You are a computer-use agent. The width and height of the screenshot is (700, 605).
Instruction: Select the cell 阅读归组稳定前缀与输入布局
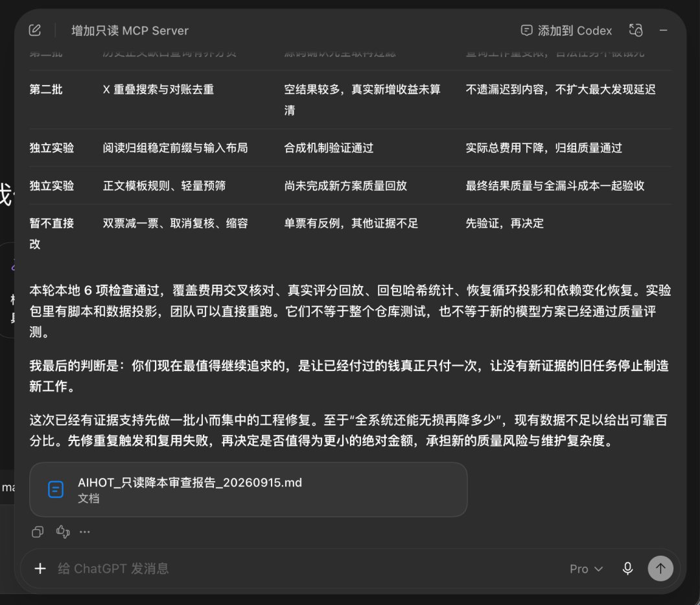[176, 148]
